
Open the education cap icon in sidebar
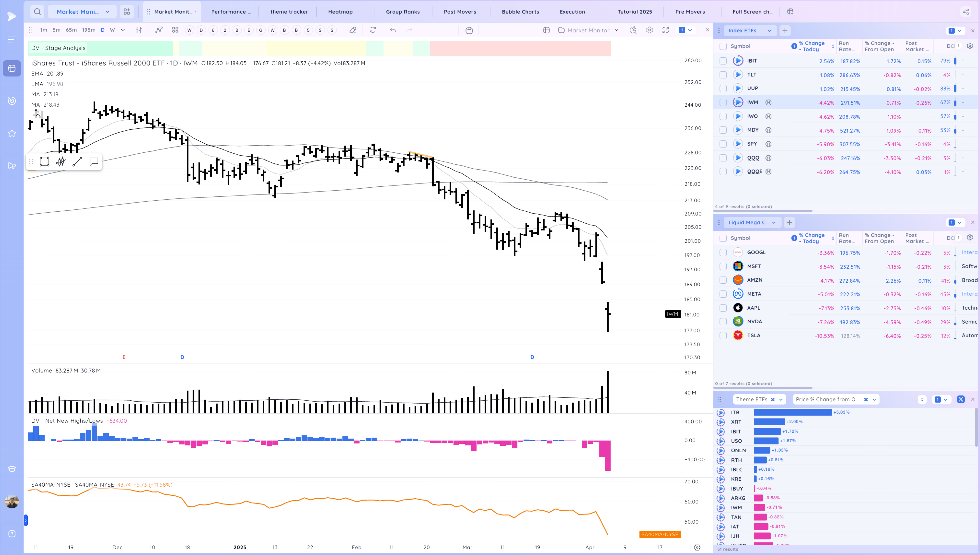click(x=12, y=469)
